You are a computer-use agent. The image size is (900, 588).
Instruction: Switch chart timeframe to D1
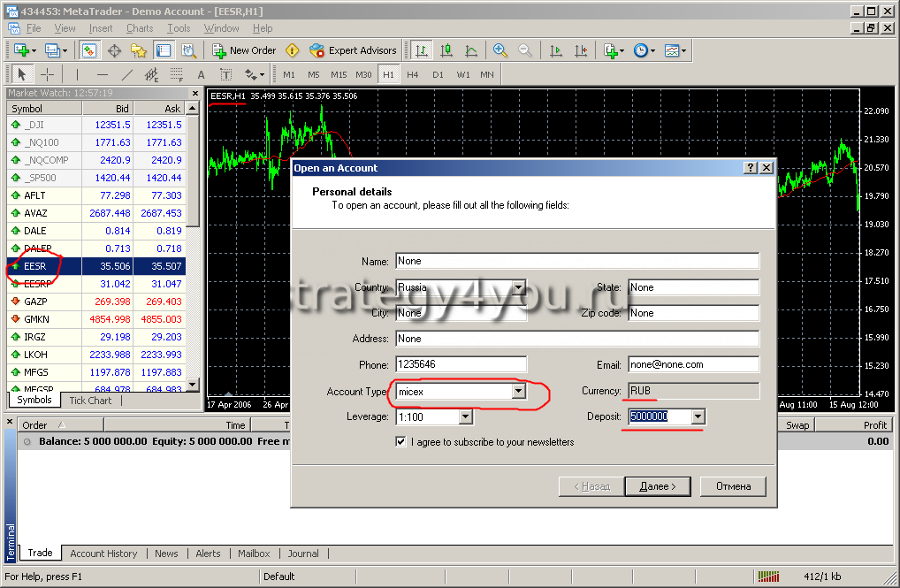[x=438, y=74]
